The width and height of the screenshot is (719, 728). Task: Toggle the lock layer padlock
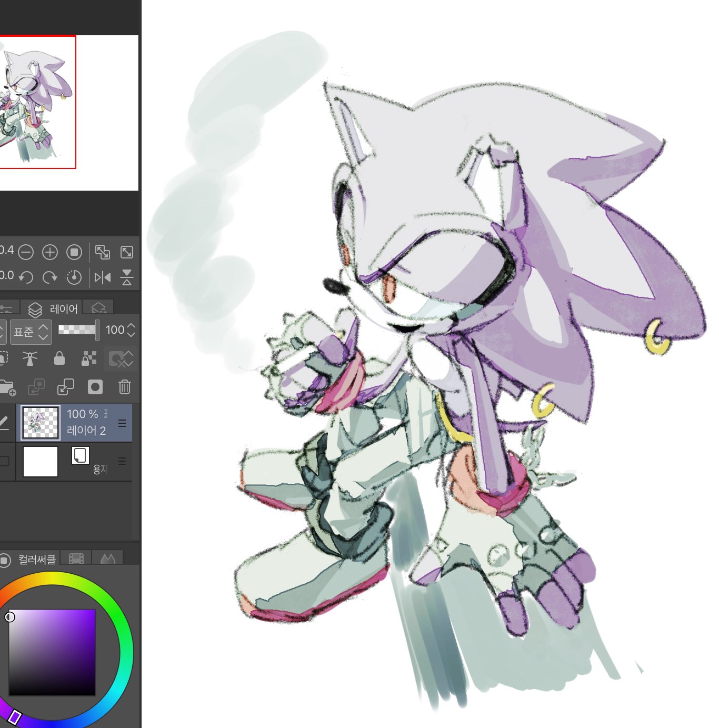[59, 358]
